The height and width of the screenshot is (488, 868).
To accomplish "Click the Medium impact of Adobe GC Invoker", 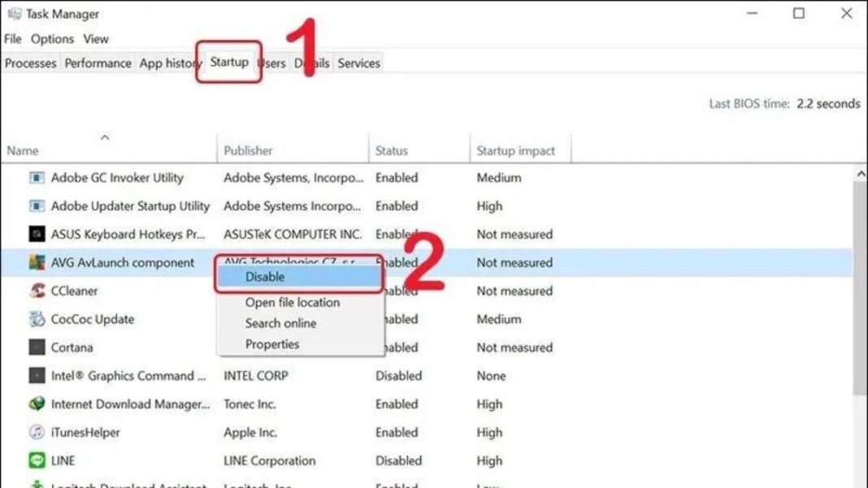I will pos(499,178).
